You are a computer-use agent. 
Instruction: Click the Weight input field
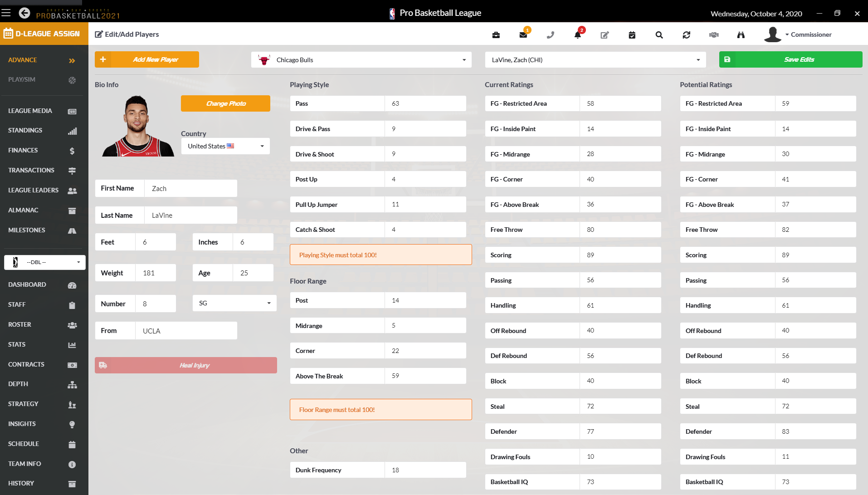point(156,273)
